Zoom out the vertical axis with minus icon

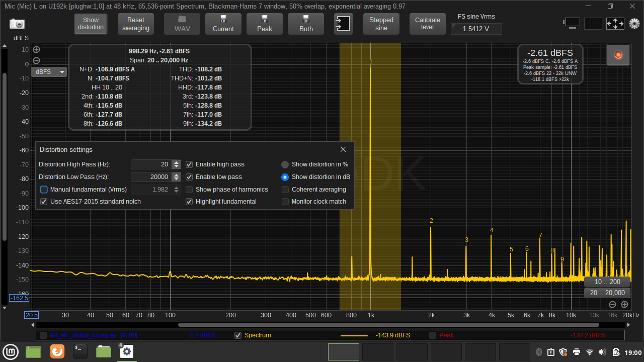tap(36, 61)
